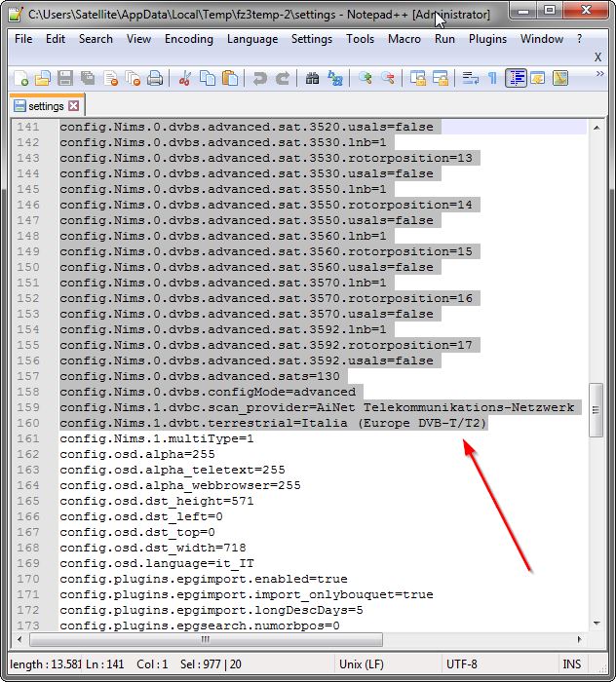Viewport: 616px width, 682px height.
Task: Click the Redo arrow icon
Action: coord(283,78)
